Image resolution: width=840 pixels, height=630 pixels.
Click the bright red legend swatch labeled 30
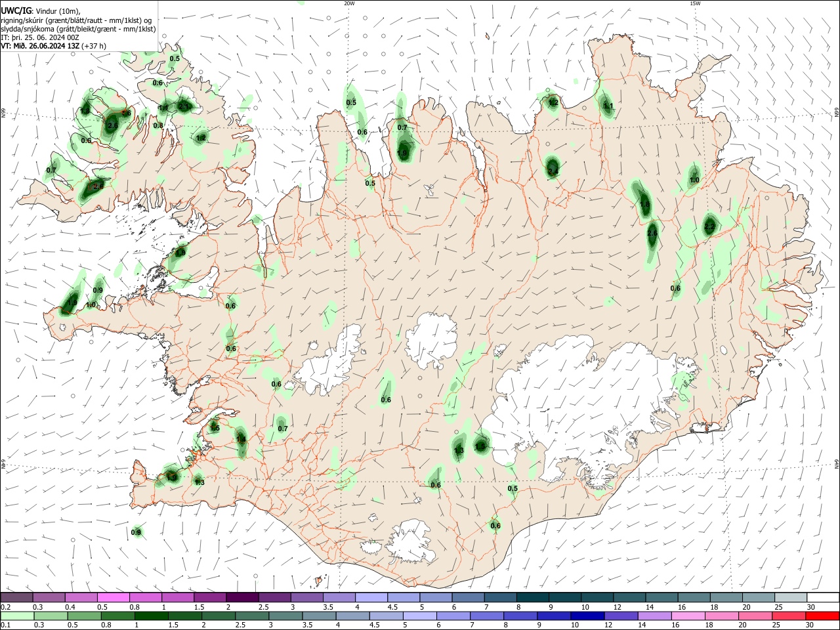tap(821, 616)
